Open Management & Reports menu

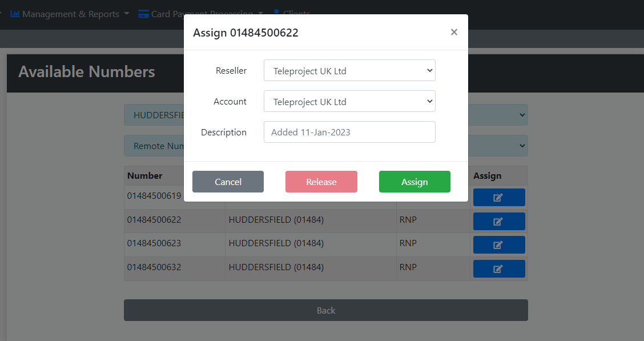pyautogui.click(x=70, y=14)
